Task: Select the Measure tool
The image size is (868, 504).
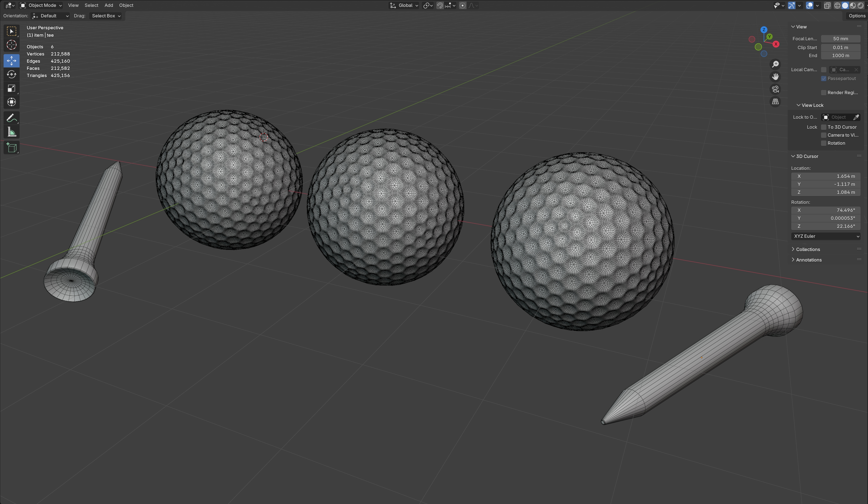Action: tap(11, 132)
